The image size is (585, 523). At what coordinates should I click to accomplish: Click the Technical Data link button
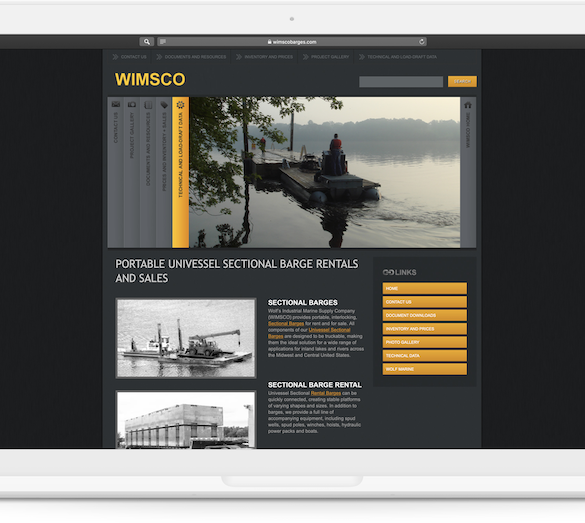[425, 356]
